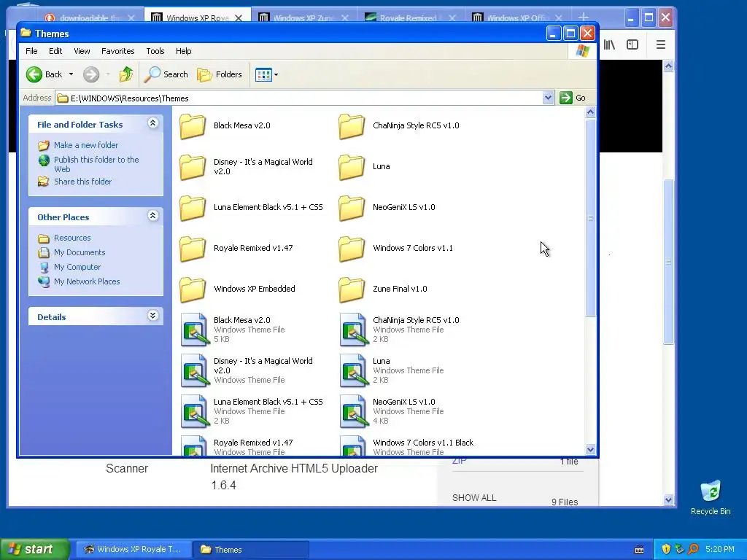This screenshot has width=747, height=560.
Task: Open the Search pane
Action: [x=166, y=74]
